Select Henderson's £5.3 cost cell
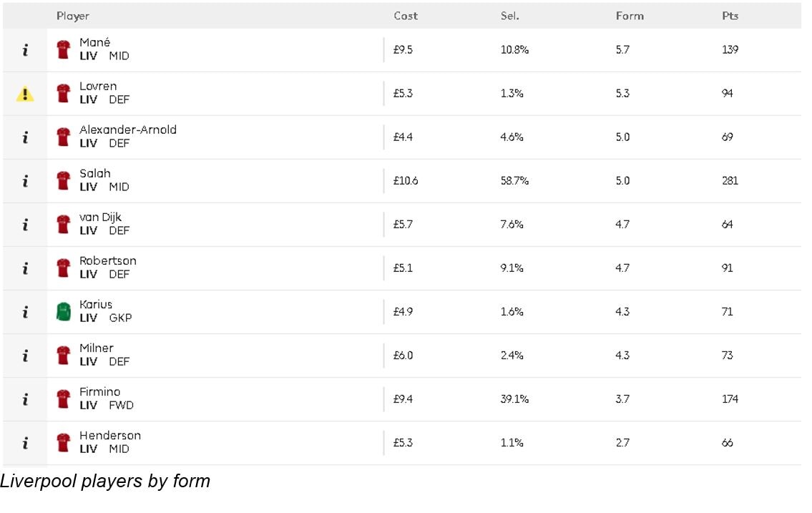This screenshot has height=513, width=812. (403, 443)
